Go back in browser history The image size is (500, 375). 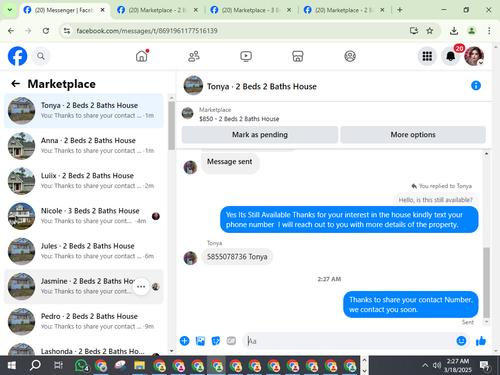click(x=11, y=31)
